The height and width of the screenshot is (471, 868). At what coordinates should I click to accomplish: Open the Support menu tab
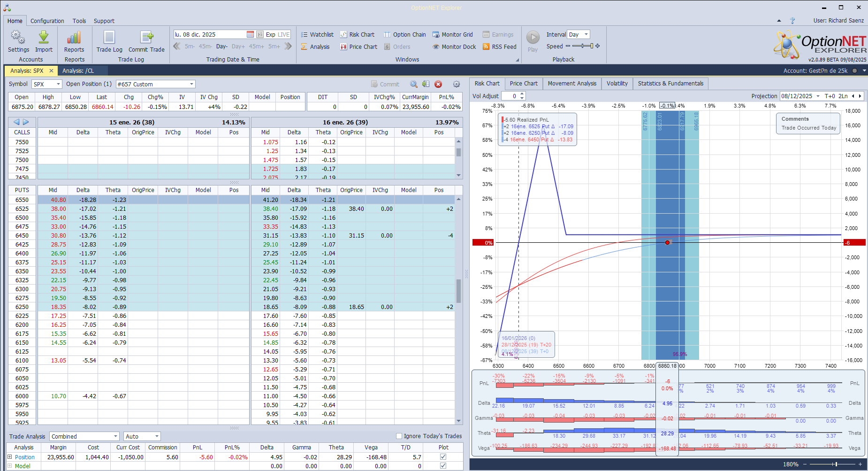tap(104, 21)
